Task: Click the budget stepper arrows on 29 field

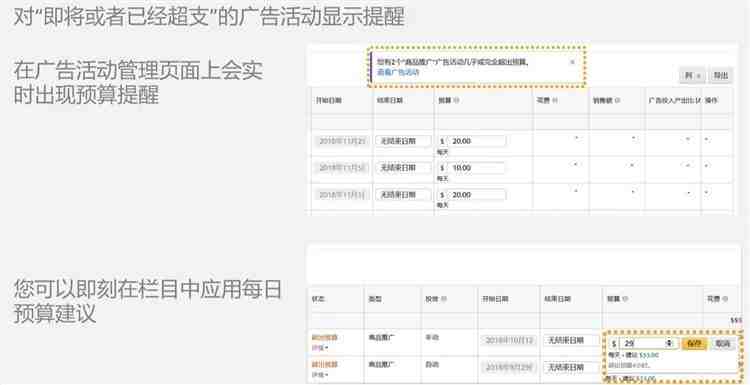Action: point(669,343)
